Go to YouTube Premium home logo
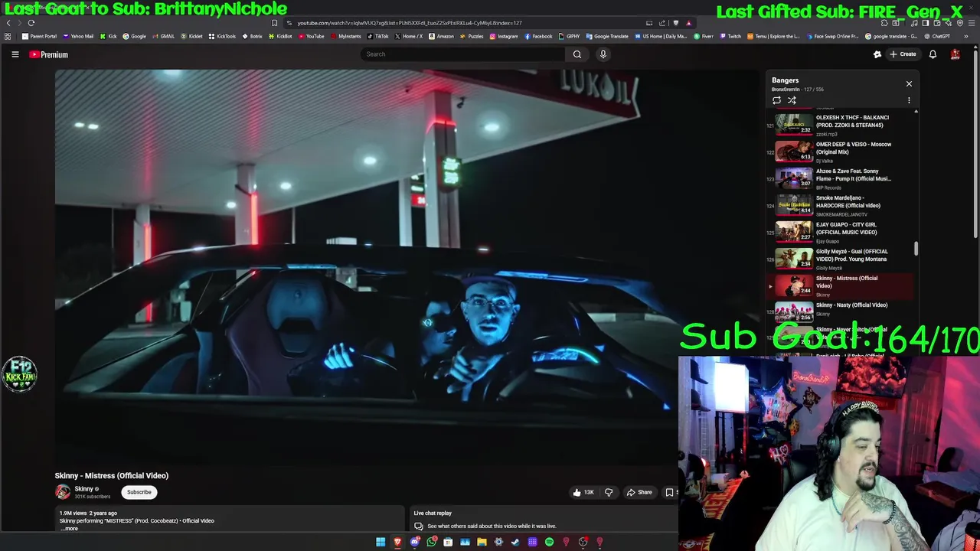This screenshot has width=980, height=551. [x=49, y=54]
